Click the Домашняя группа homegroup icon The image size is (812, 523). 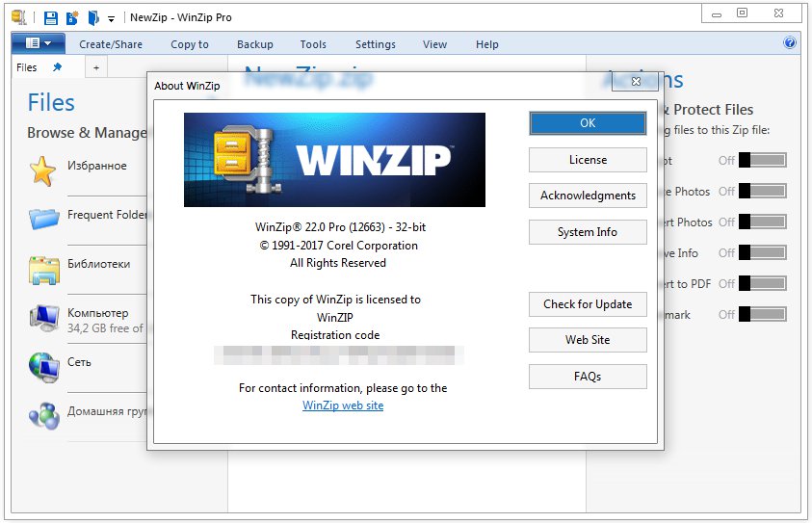tap(44, 416)
